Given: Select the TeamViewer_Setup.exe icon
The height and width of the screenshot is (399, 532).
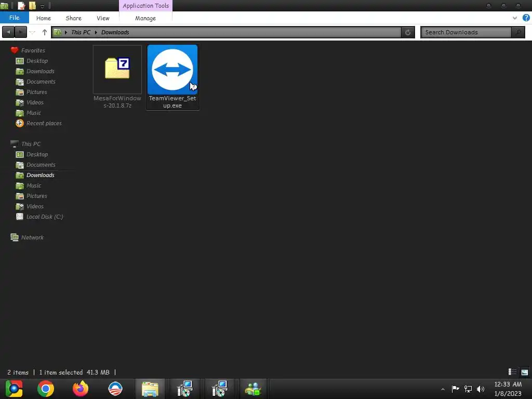Looking at the screenshot, I should coord(172,70).
